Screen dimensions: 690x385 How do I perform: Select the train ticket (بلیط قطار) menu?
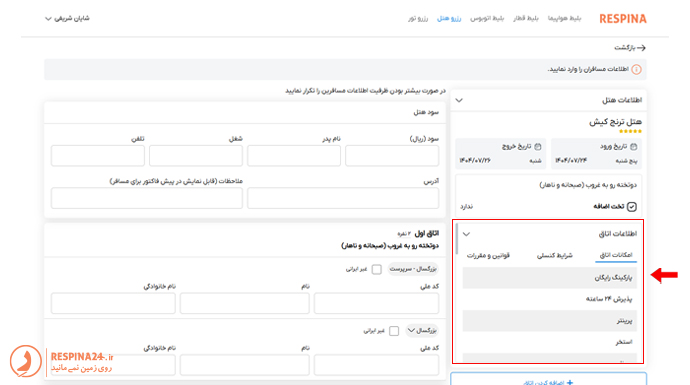coord(525,18)
